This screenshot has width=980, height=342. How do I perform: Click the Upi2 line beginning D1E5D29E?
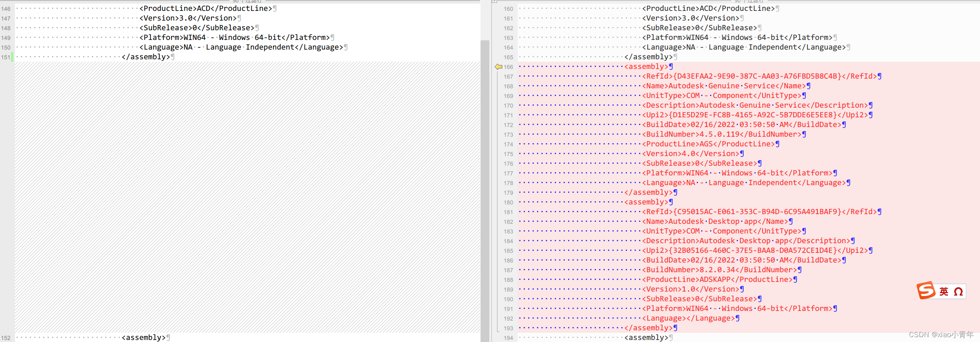point(755,115)
